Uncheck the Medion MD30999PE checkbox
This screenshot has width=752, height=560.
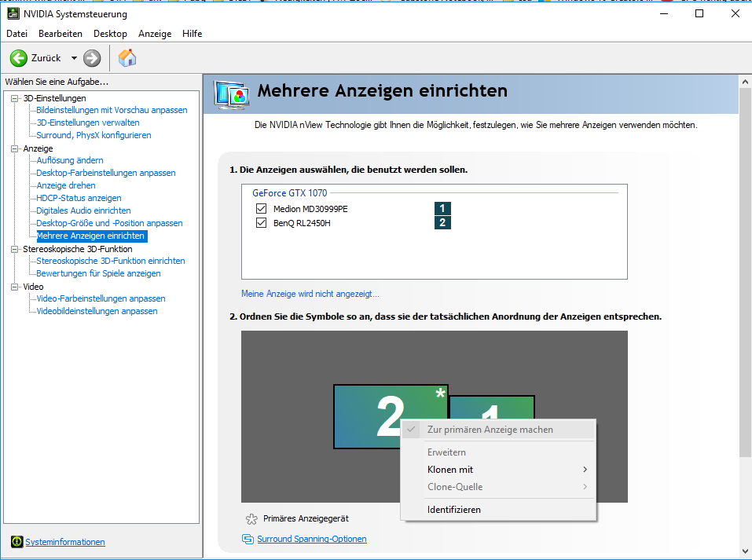pos(261,209)
